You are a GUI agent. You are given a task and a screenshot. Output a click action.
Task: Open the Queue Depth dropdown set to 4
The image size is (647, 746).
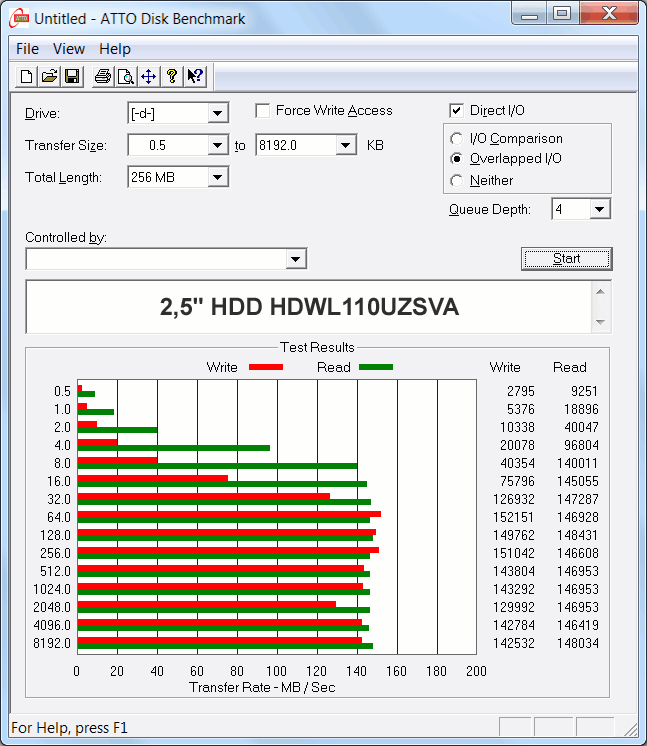tap(599, 209)
